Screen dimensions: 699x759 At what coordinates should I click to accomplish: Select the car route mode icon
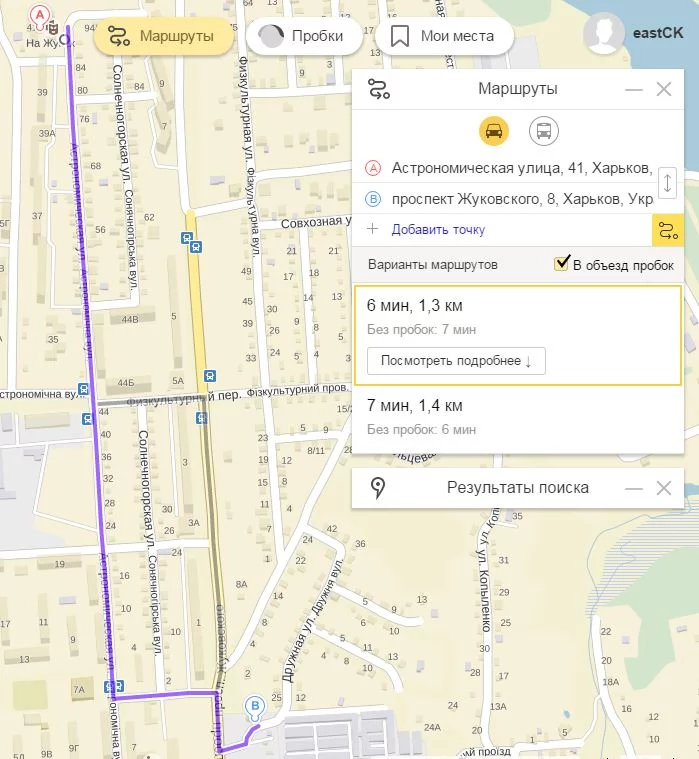pos(494,131)
